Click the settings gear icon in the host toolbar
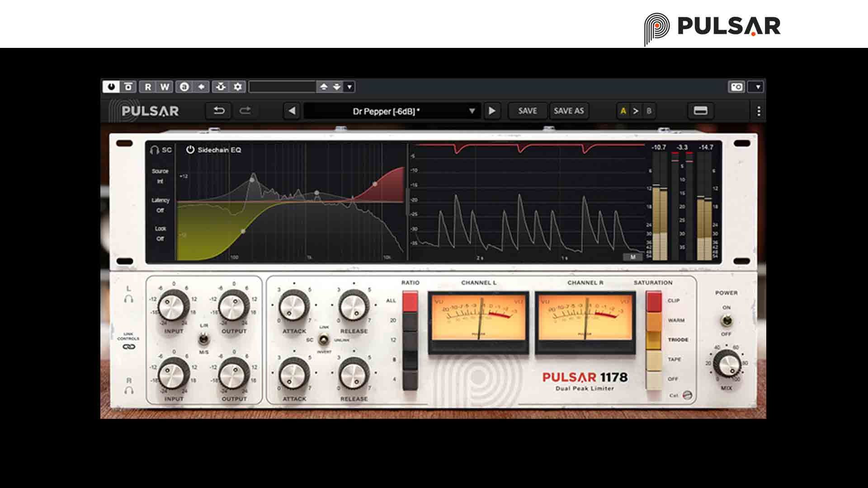Image resolution: width=868 pixels, height=488 pixels. coord(238,86)
